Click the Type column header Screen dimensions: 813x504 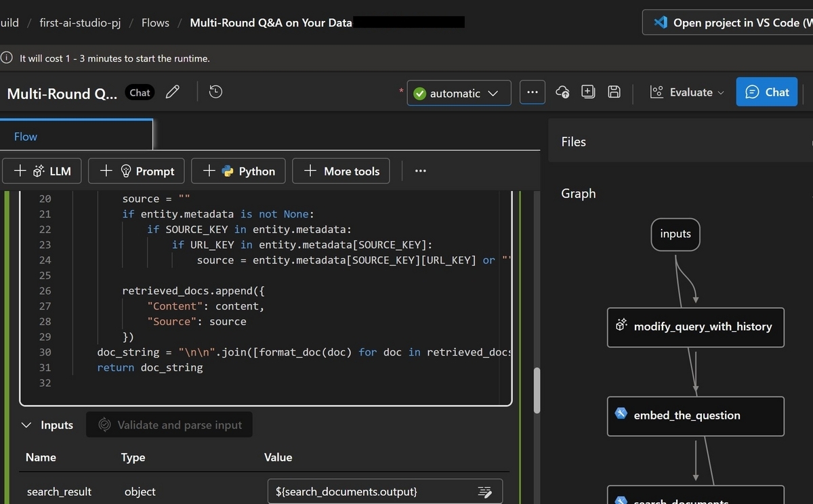click(x=133, y=457)
